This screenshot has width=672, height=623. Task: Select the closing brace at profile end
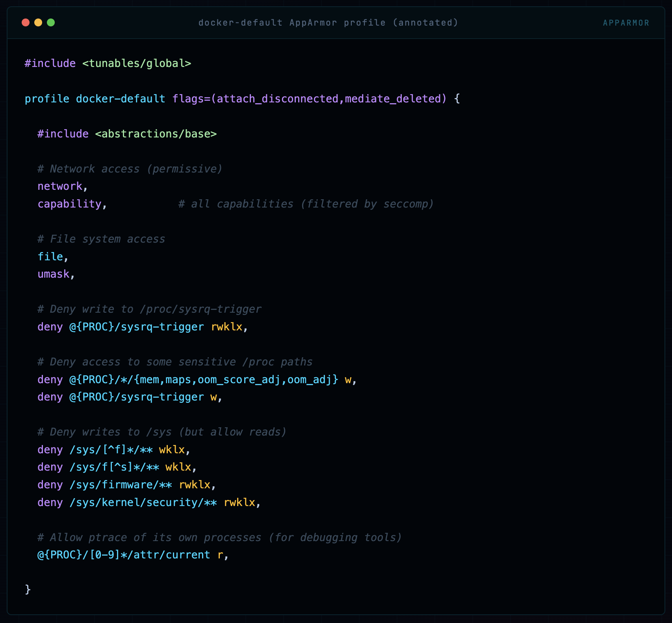[x=27, y=590]
